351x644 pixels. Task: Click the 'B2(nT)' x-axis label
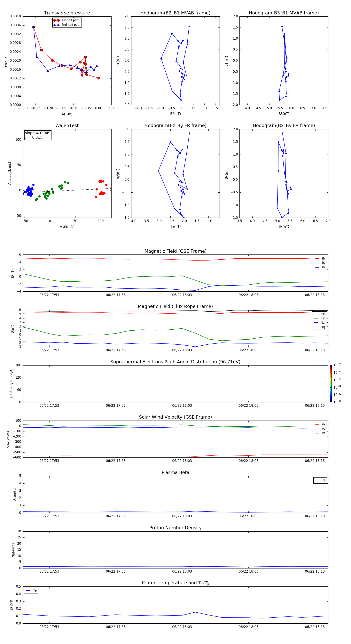point(175,114)
